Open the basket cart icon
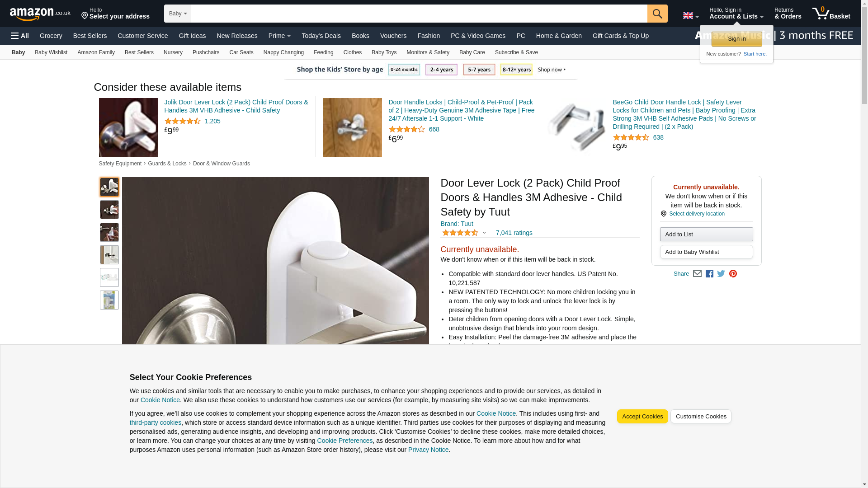868x488 pixels. pyautogui.click(x=831, y=13)
